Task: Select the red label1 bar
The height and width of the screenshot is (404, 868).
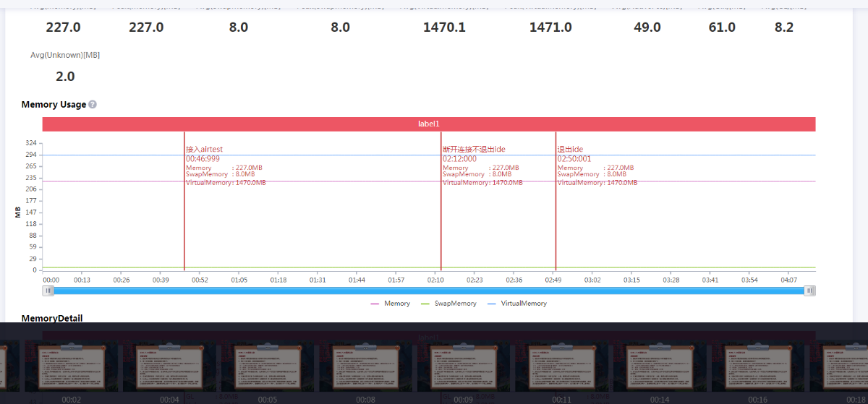Action: (429, 124)
